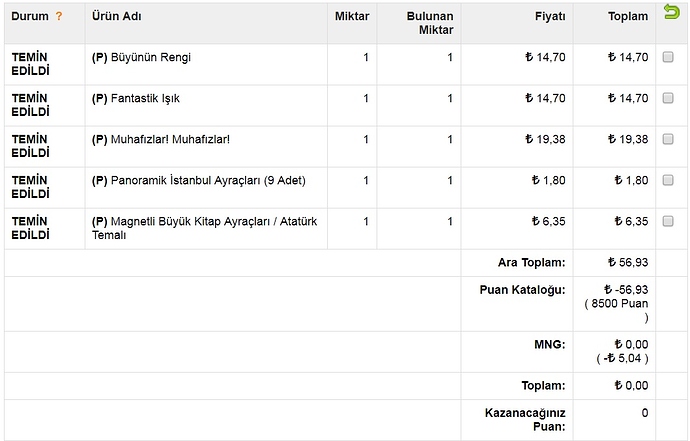
Task: Select the Bulunan Miktar column header
Action: click(430, 24)
